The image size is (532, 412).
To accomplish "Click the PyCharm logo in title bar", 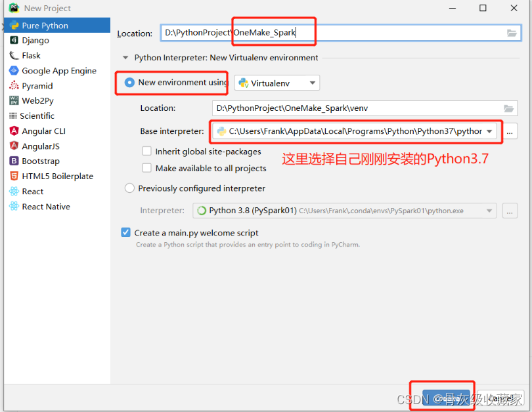I will pos(14,8).
